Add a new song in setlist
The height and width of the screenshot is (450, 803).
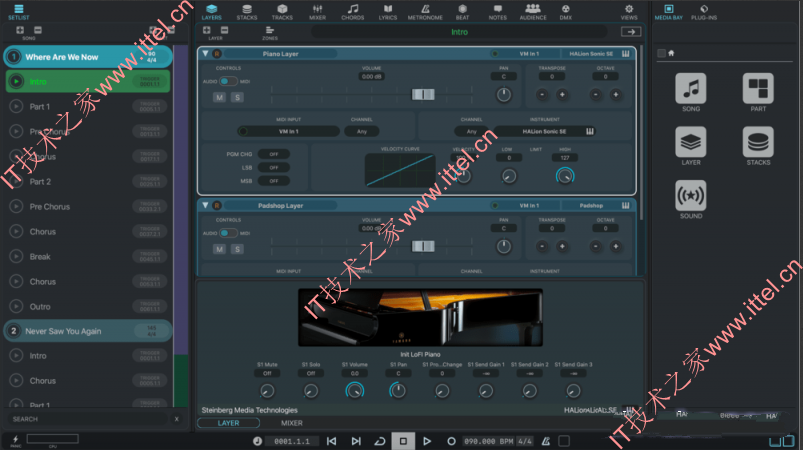click(20, 31)
